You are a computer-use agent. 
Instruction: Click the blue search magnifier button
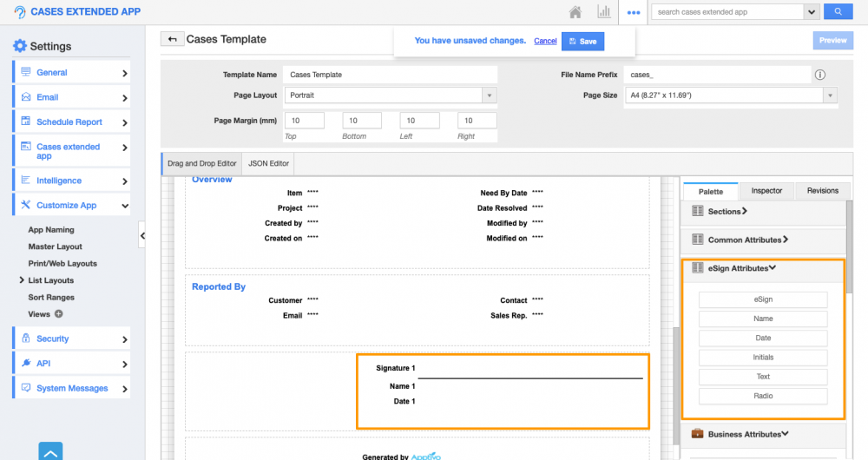(x=838, y=12)
